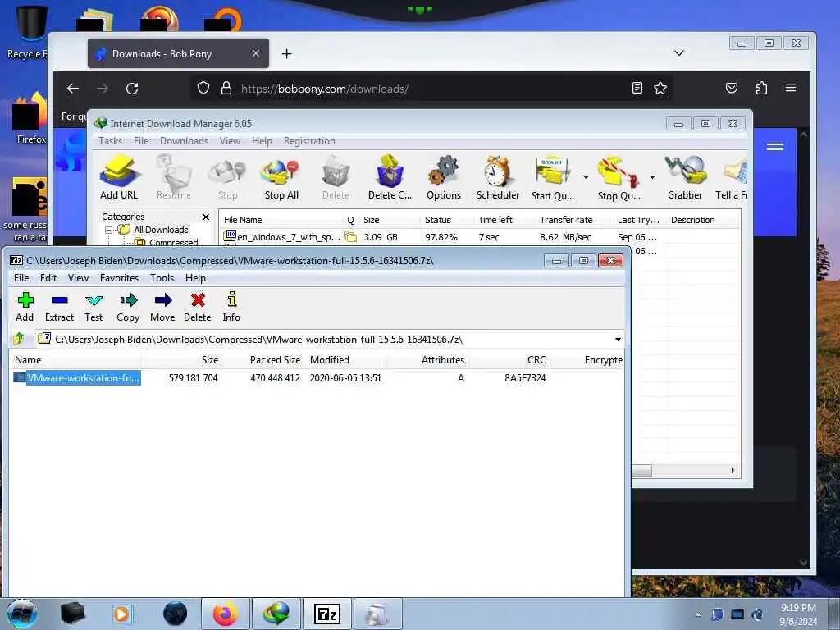Click the red Delete icon in 7-Zip
Viewport: 840px width, 630px height.
198,307
